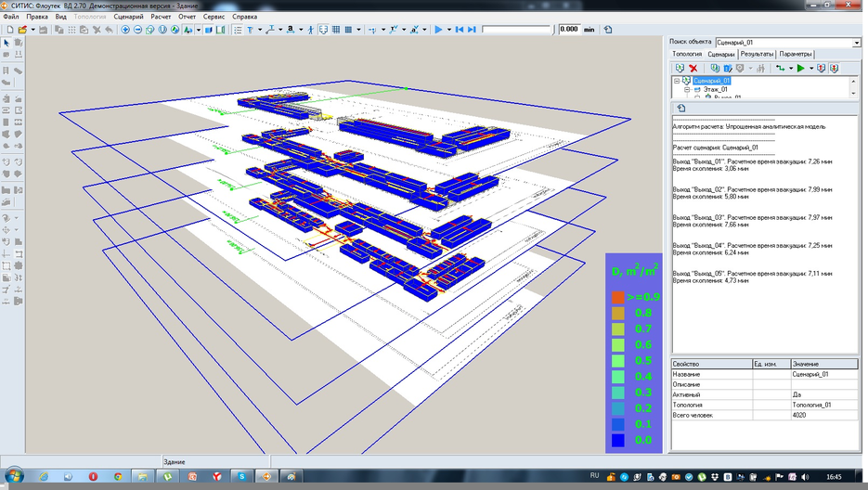Open dropdown arrow next to open folder icon

(x=32, y=30)
